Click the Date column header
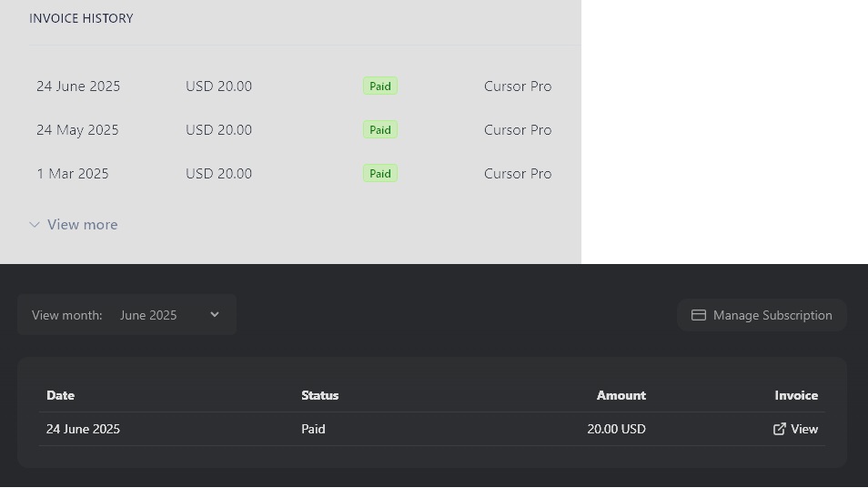Image resolution: width=868 pixels, height=488 pixels. click(x=60, y=395)
